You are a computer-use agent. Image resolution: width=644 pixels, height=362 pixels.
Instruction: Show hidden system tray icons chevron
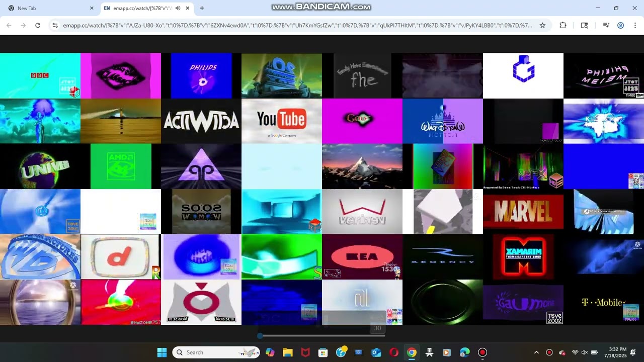click(536, 352)
